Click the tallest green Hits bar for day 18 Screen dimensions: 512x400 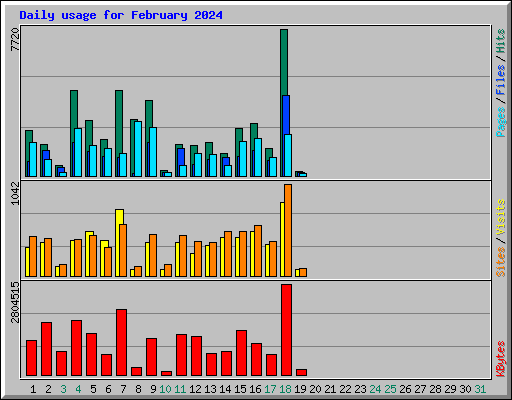coord(284,62)
